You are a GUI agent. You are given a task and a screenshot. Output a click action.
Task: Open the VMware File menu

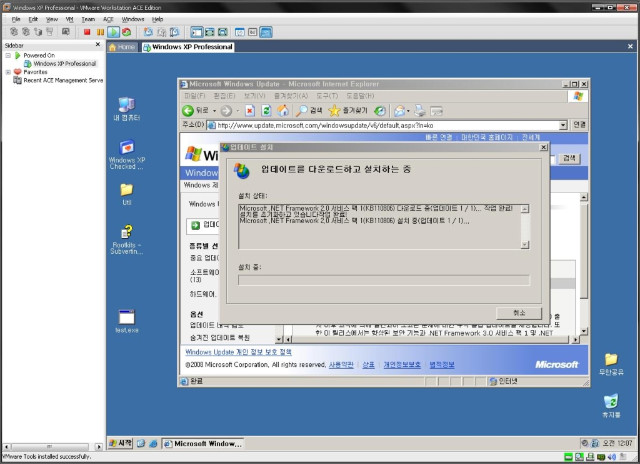click(16, 19)
